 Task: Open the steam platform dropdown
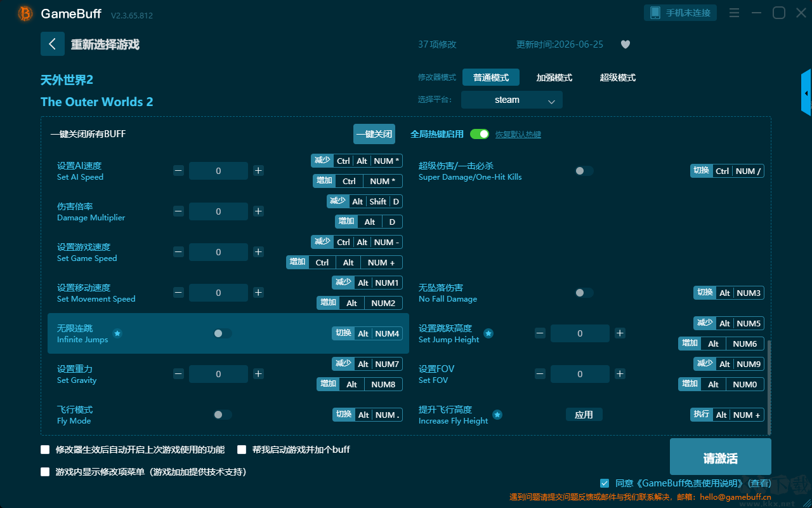click(x=512, y=100)
